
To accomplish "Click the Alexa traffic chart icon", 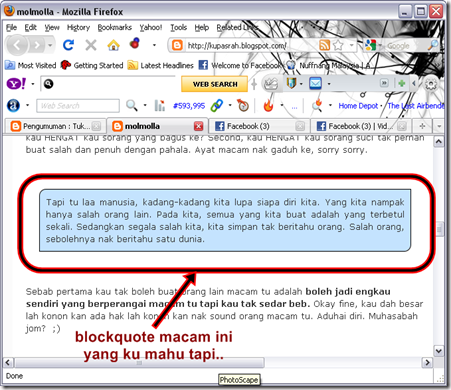I will (160, 106).
